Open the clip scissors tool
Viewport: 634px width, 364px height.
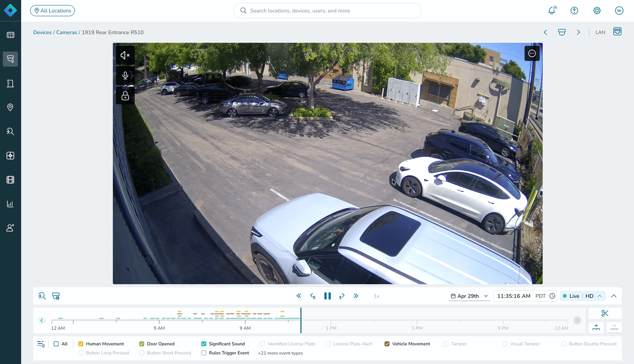(x=605, y=313)
